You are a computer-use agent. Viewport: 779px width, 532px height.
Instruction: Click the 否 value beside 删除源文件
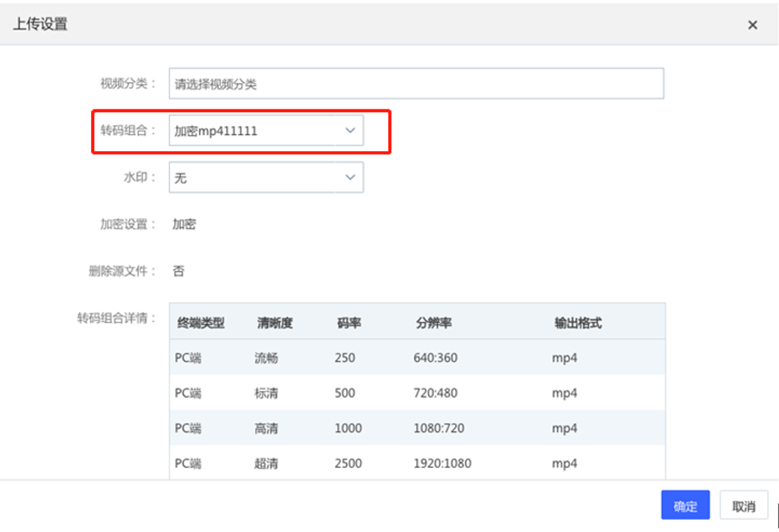click(179, 271)
